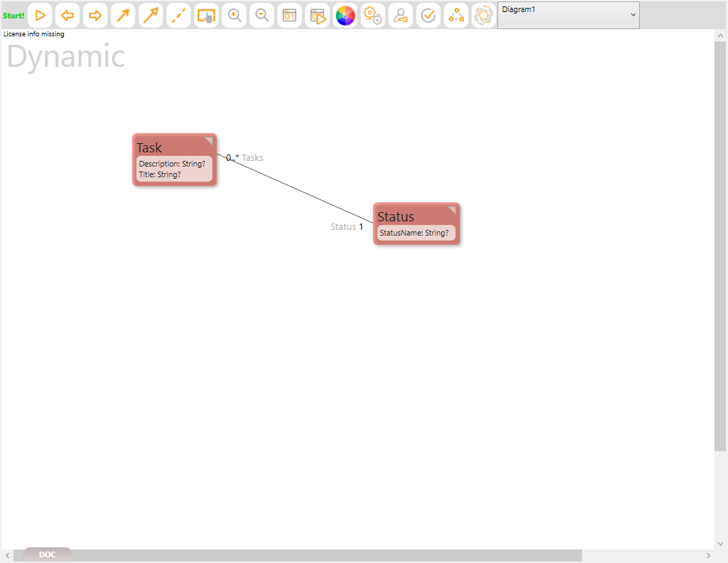Open the color wheel picker
Viewport: 728px width, 563px height.
(x=345, y=16)
